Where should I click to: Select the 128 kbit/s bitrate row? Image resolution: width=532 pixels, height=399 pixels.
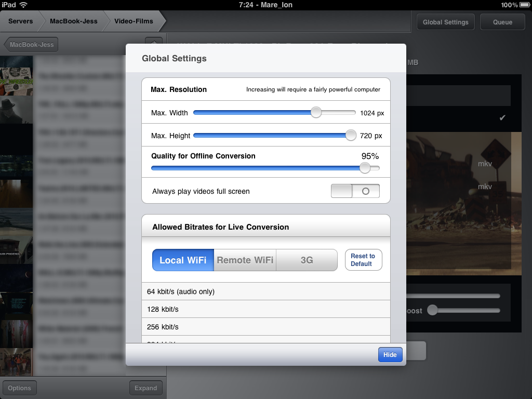point(265,309)
